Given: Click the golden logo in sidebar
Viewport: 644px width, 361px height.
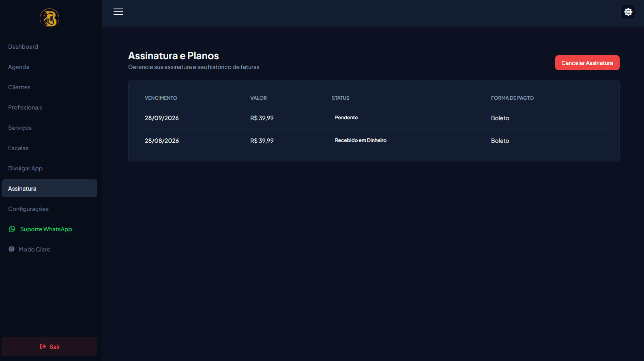Looking at the screenshot, I should coord(49,18).
